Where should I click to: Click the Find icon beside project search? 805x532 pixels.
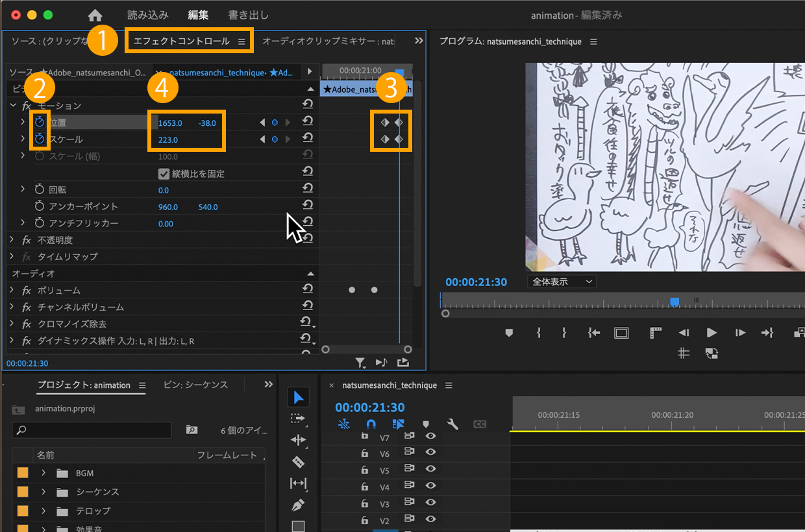point(192,430)
